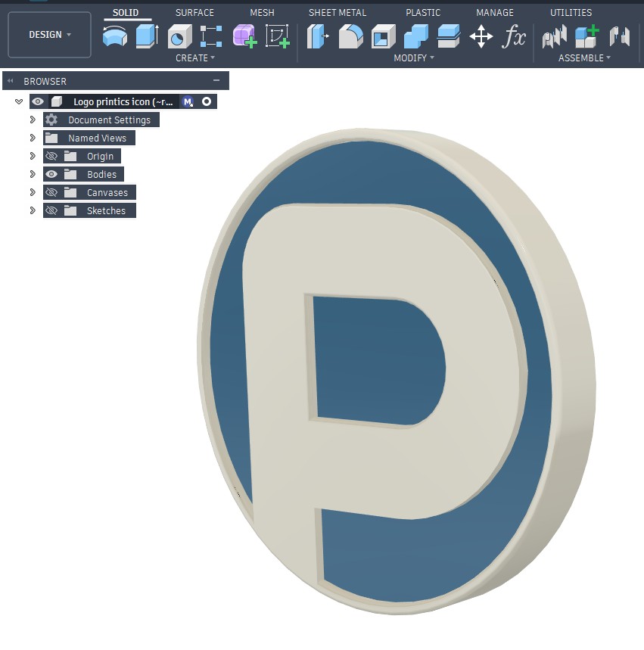The image size is (644, 650).
Task: Collapse the BROWSER panel with double arrows
Action: point(11,81)
